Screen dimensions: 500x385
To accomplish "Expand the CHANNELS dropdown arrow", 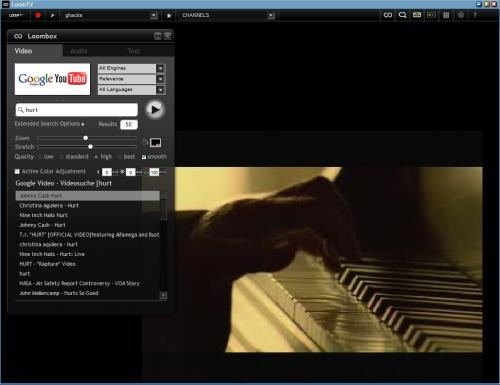I will [271, 15].
